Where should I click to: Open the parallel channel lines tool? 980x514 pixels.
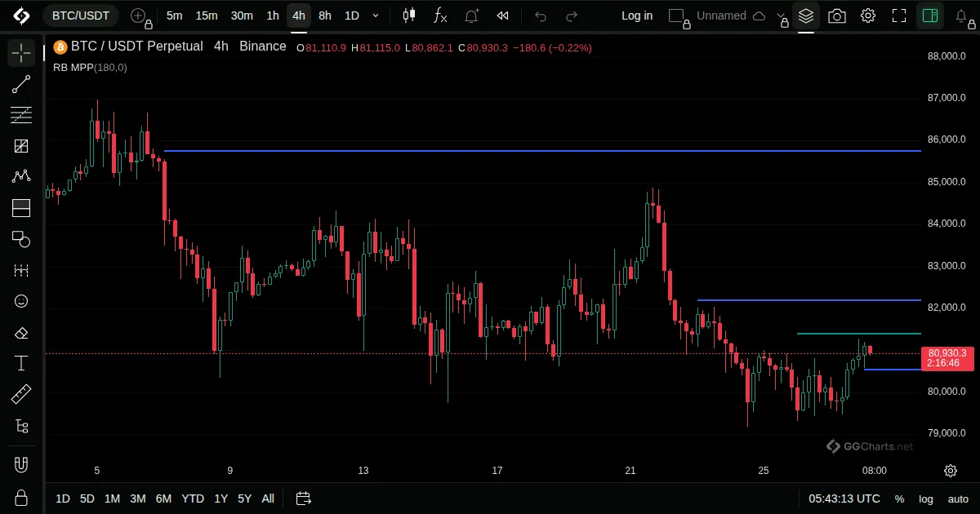[x=21, y=115]
